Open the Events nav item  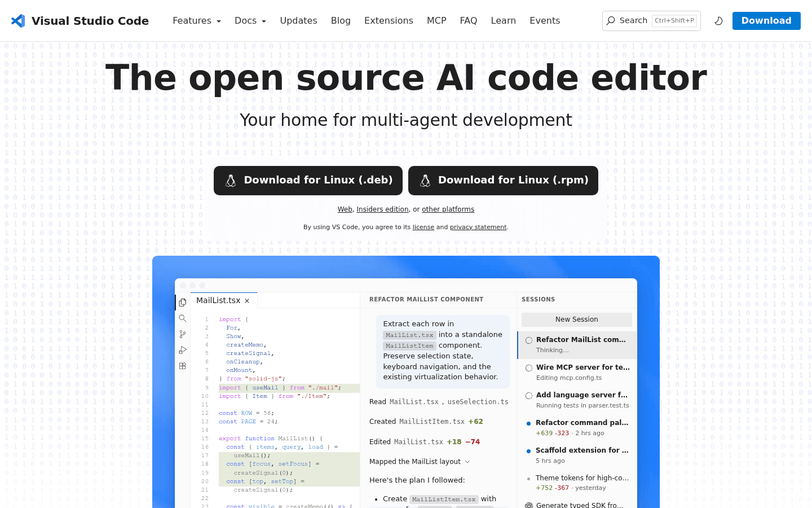point(545,21)
